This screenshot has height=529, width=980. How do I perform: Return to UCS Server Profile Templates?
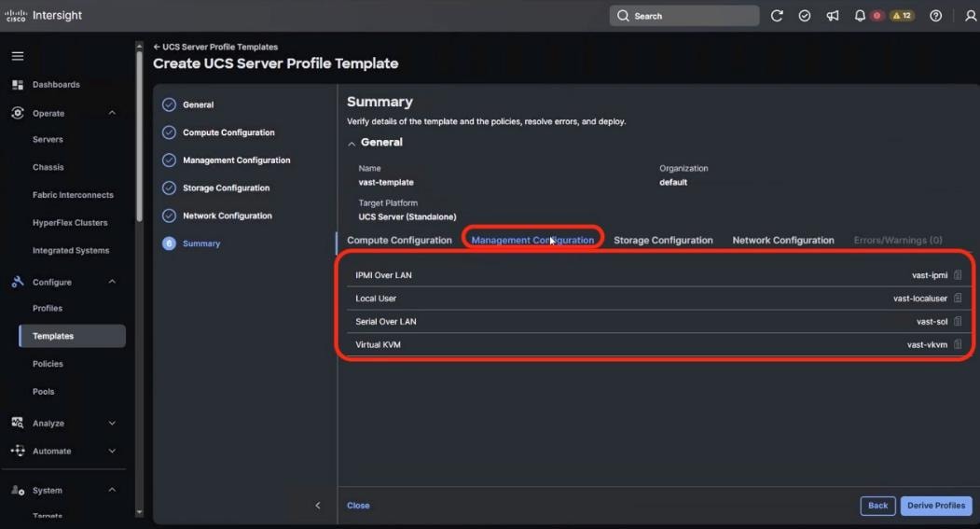[x=215, y=47]
